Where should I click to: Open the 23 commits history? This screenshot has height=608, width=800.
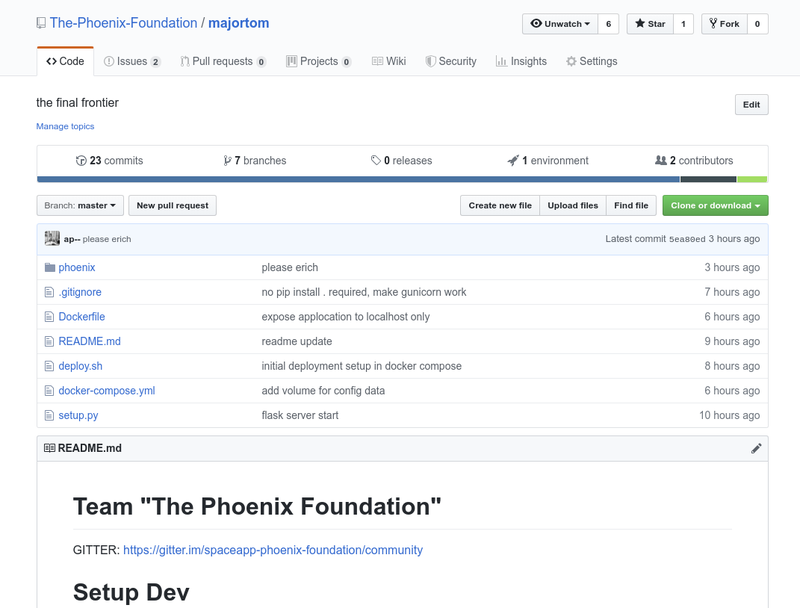[x=109, y=161]
